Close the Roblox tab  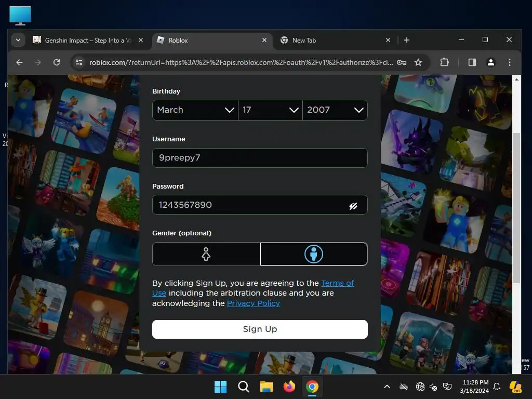[x=264, y=40]
